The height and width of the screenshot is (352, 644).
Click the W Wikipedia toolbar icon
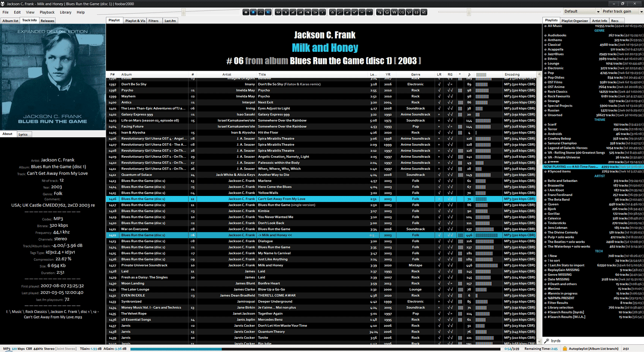(394, 12)
